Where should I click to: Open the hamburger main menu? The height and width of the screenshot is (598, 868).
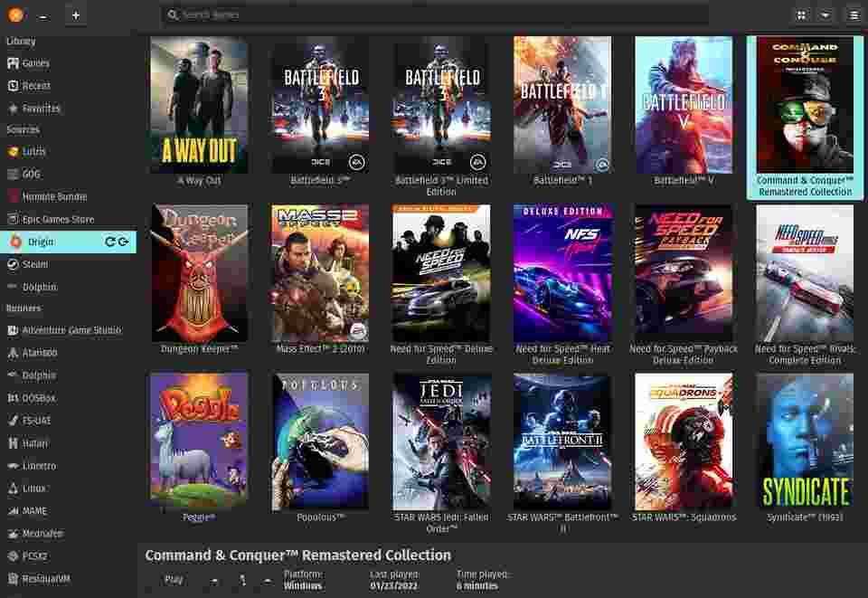tap(854, 15)
